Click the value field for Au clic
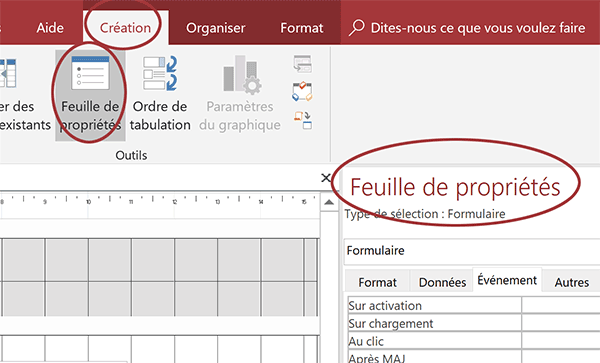 tap(561, 341)
